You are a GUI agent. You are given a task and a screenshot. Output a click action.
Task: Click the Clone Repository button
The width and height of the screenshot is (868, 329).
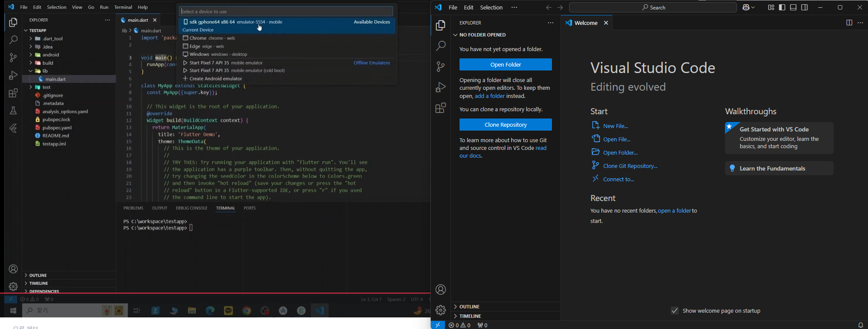[x=506, y=125]
